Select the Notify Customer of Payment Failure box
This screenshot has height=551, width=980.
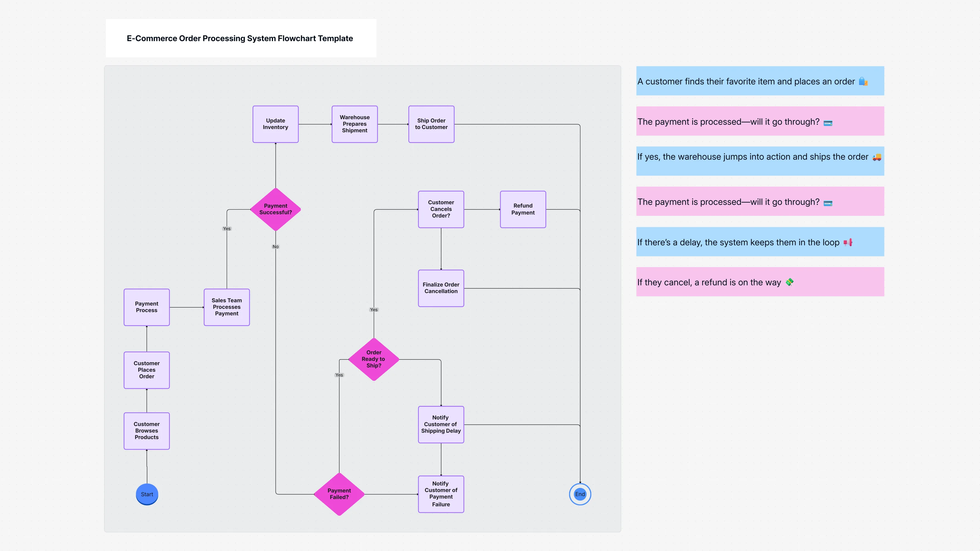coord(440,494)
